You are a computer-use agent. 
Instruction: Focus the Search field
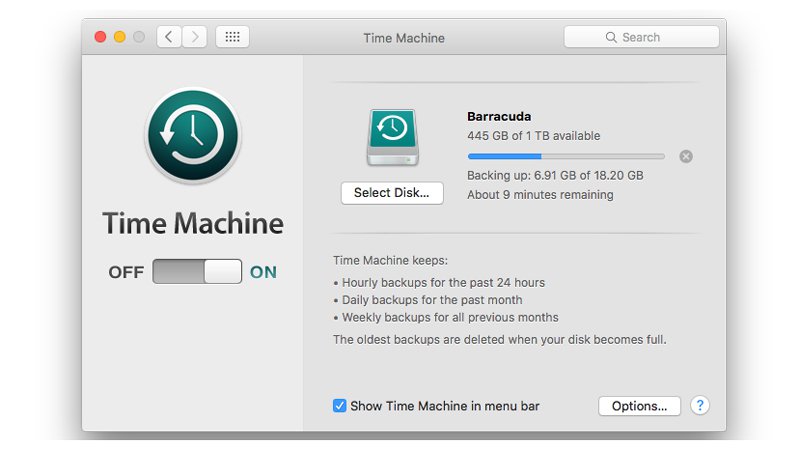[641, 37]
